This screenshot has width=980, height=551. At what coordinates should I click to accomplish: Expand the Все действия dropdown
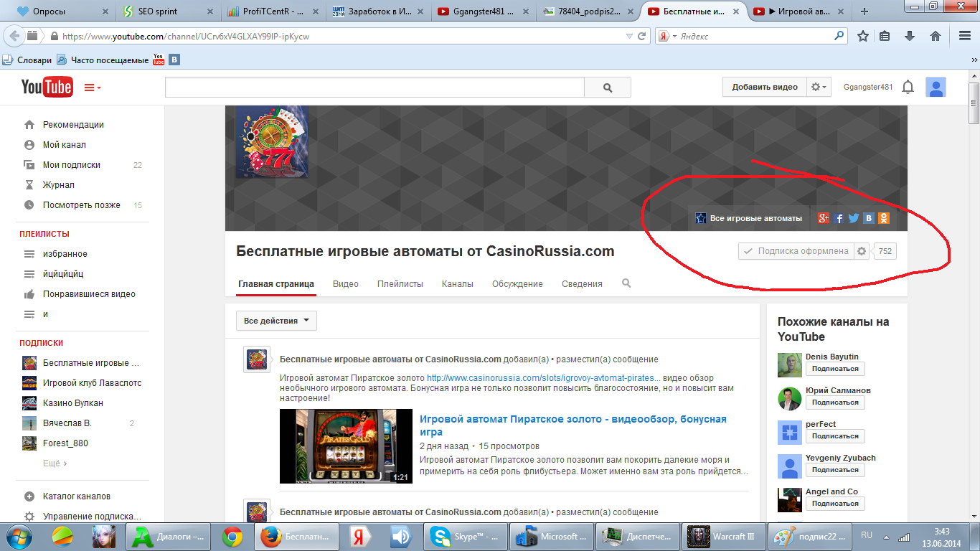coord(276,321)
